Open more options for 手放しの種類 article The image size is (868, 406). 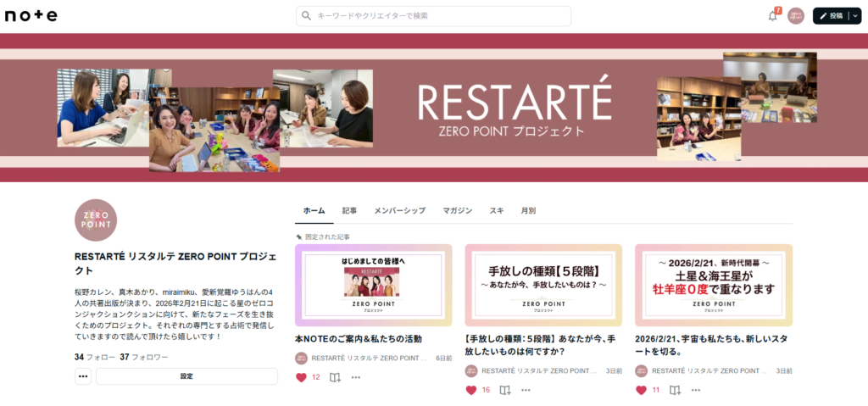pyautogui.click(x=526, y=390)
